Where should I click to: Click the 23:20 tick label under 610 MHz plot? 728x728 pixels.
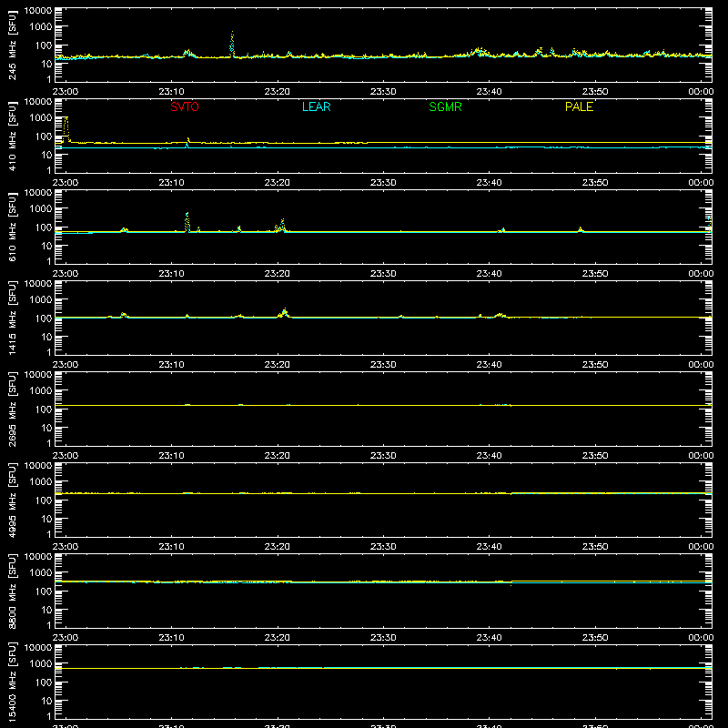tap(278, 274)
